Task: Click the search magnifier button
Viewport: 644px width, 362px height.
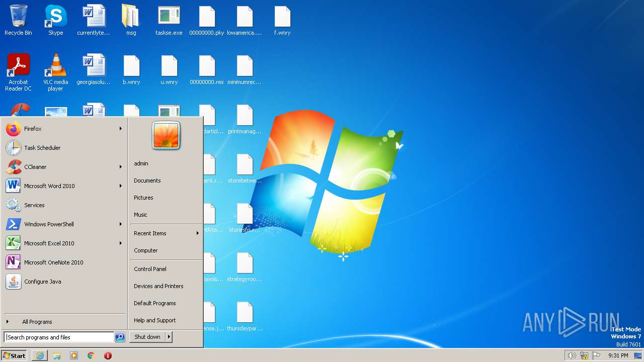Action: tap(120, 337)
